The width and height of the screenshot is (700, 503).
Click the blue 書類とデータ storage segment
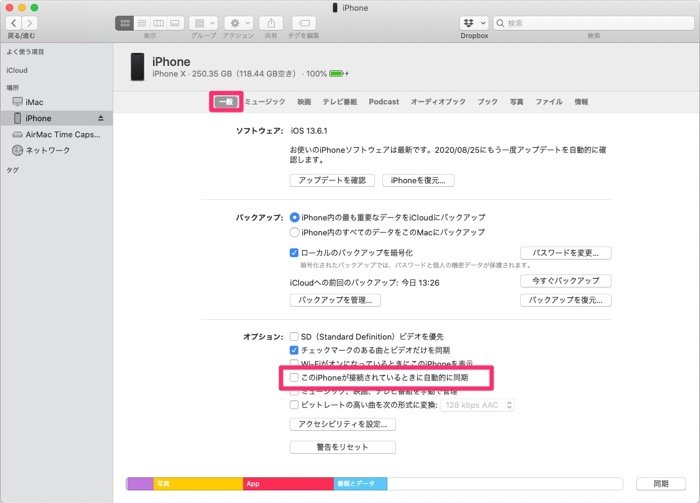click(x=360, y=484)
